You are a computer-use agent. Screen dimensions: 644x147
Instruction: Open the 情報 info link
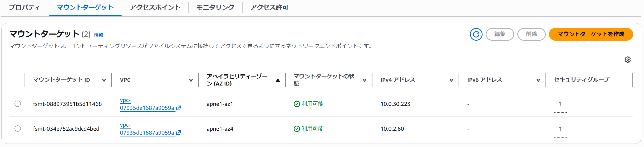click(99, 35)
